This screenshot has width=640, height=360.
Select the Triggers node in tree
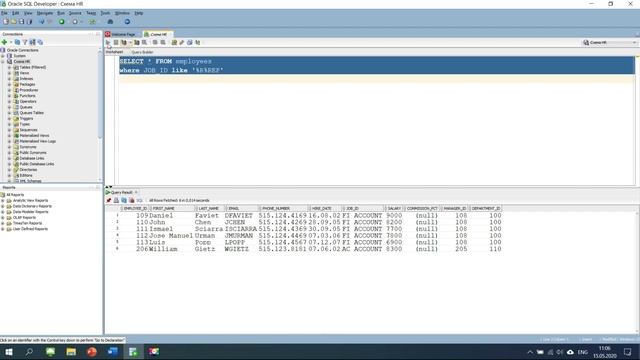coord(27,118)
